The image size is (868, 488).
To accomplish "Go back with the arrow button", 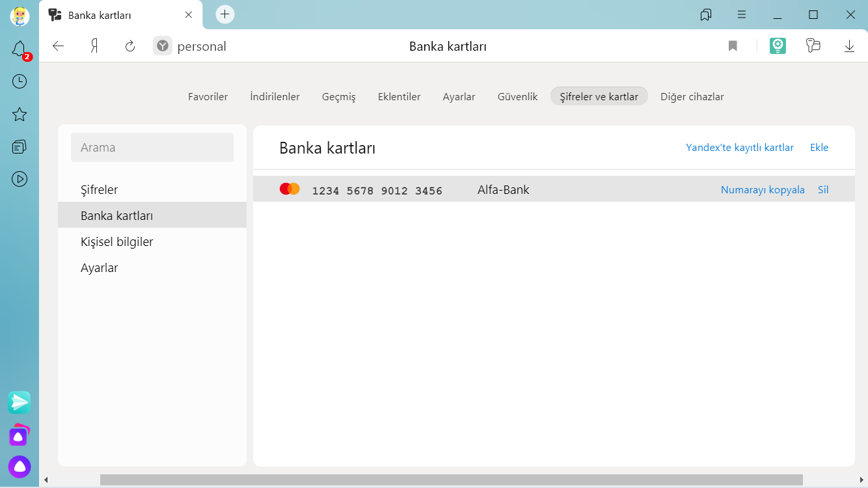I will click(x=59, y=46).
